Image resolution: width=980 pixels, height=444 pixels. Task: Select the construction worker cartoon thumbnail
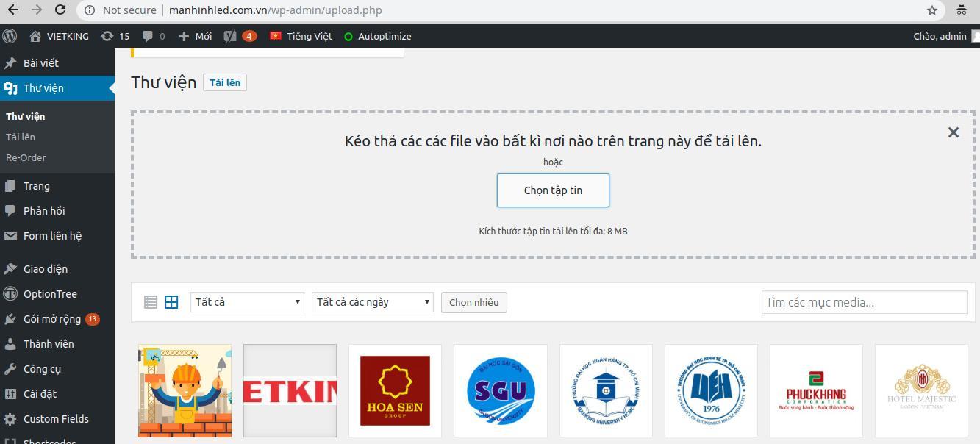185,391
